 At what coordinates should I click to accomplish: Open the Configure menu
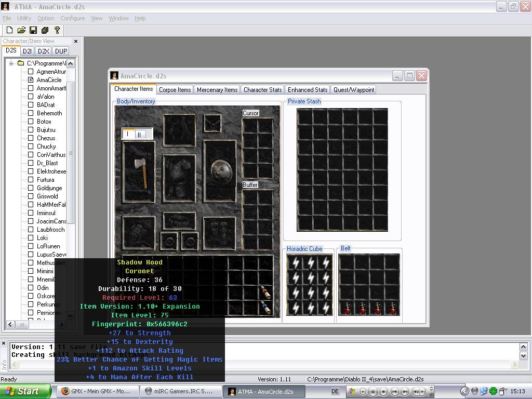73,18
